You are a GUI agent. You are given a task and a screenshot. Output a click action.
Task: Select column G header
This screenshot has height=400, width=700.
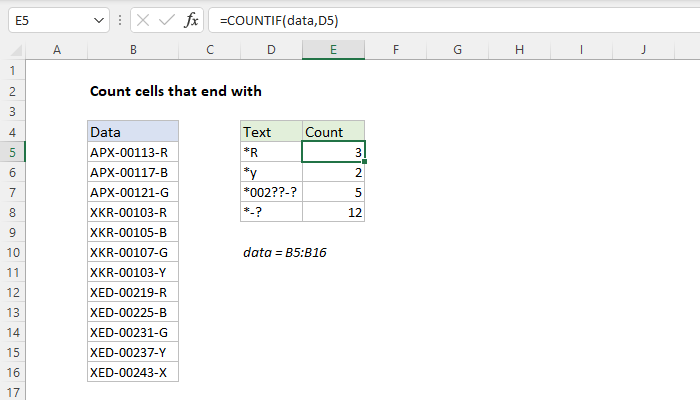pyautogui.click(x=458, y=50)
